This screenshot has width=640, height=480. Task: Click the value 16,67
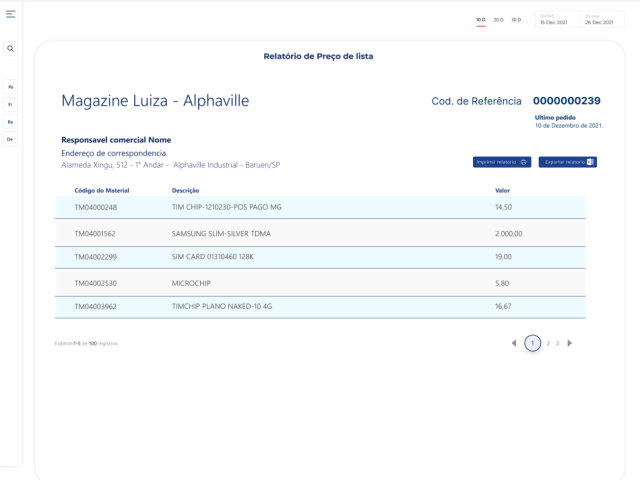[503, 307]
